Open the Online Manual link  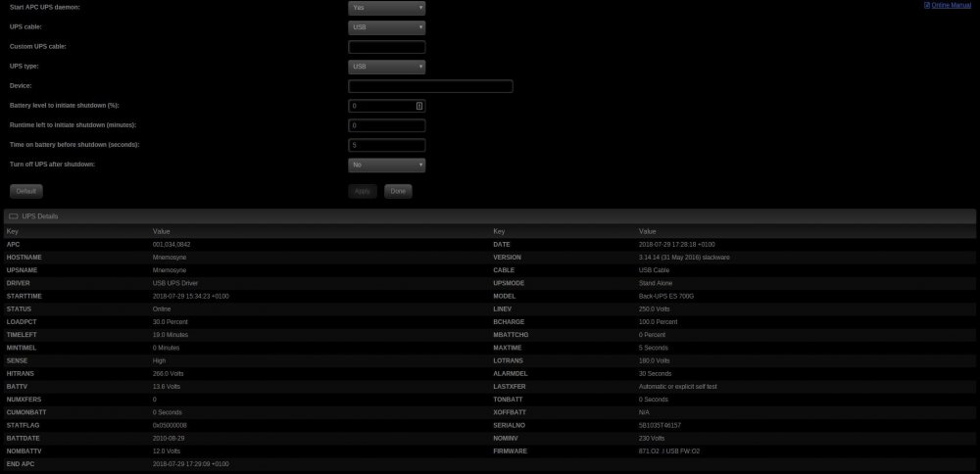click(951, 5)
